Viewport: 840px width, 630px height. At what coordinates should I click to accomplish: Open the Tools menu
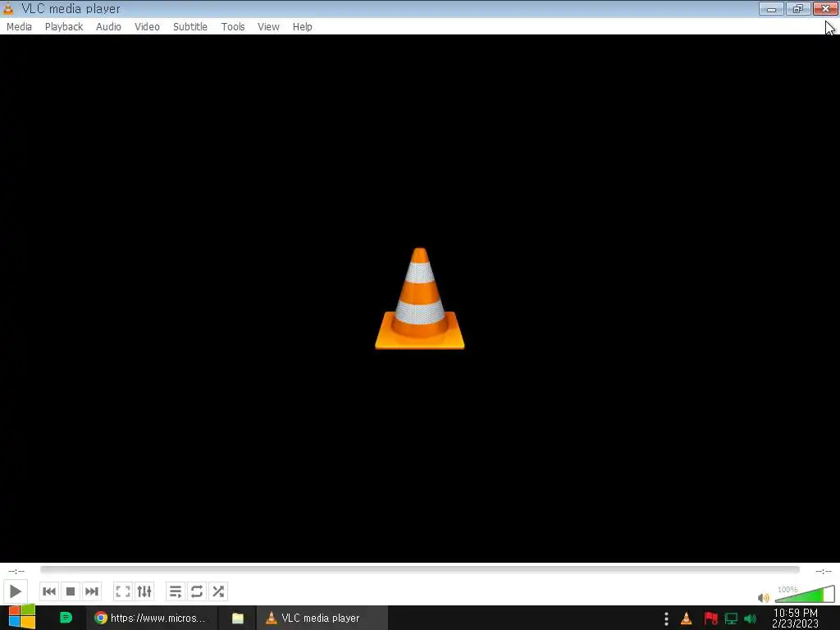(232, 27)
